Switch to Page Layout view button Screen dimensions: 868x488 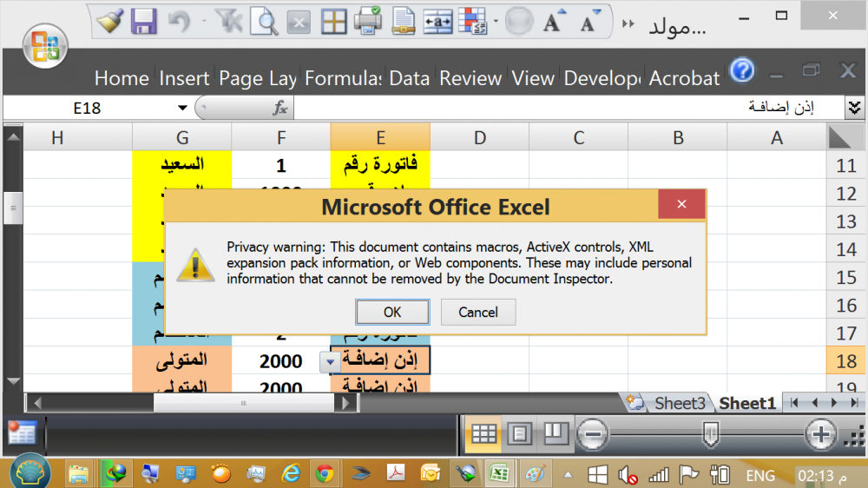tap(519, 433)
